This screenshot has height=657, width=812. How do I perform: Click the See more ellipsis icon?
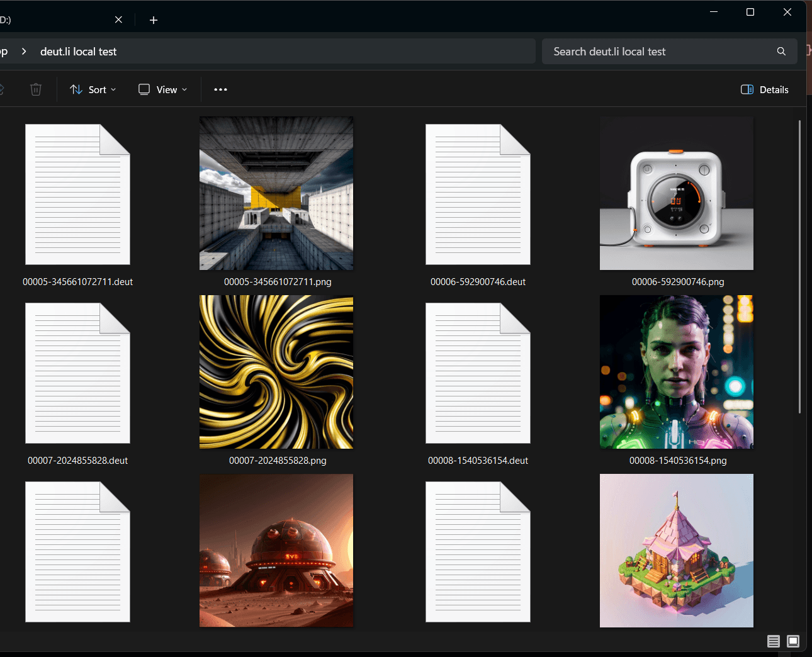(x=220, y=89)
